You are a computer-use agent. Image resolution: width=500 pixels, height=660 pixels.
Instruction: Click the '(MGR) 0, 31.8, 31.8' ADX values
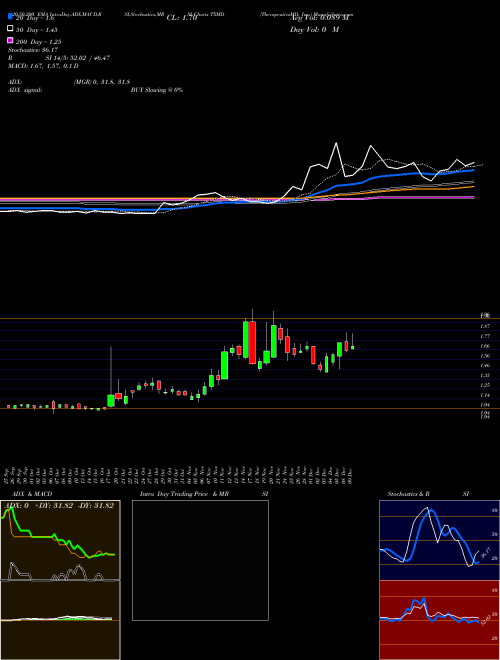102,82
